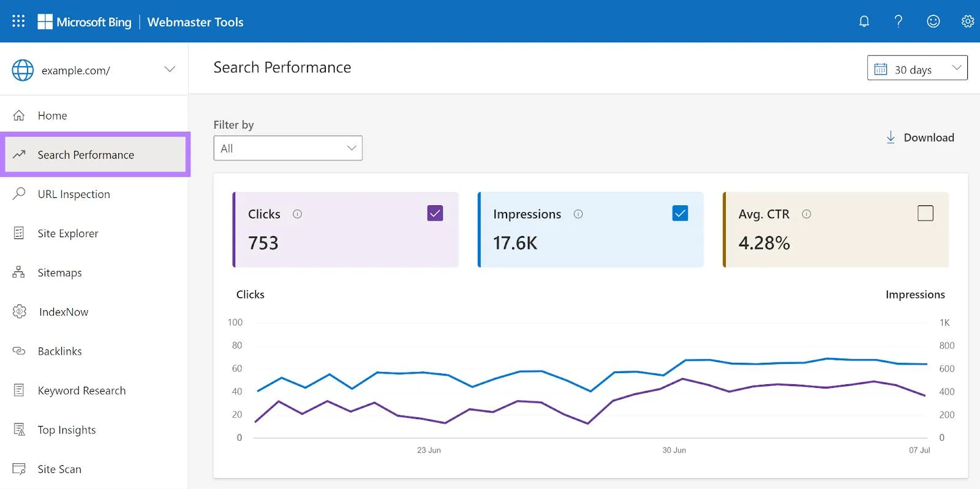Click the Impressions info icon
The height and width of the screenshot is (489, 980).
(x=578, y=214)
